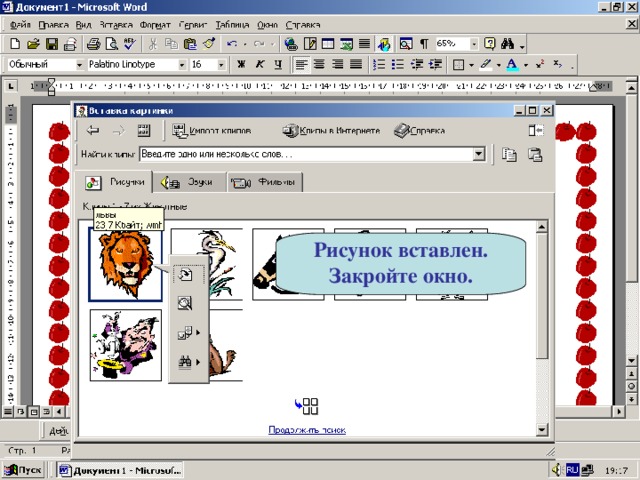This screenshot has height=480, width=640.
Task: Open the Вставка menu
Action: pyautogui.click(x=116, y=25)
